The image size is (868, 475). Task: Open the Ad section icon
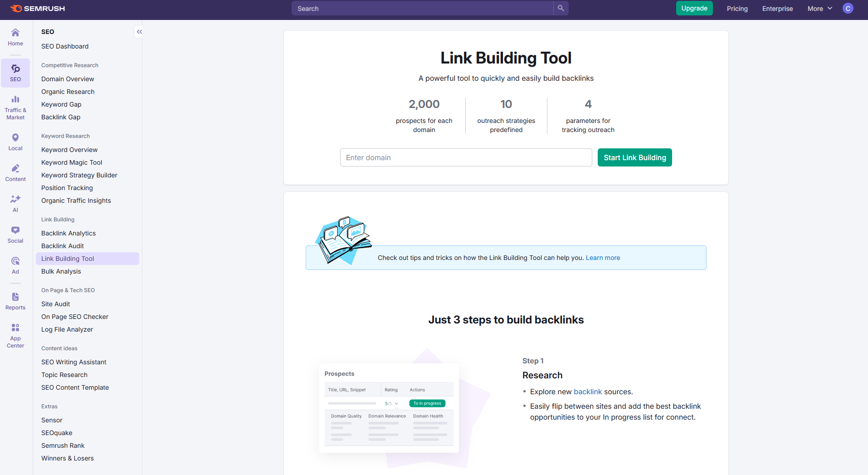pyautogui.click(x=15, y=265)
